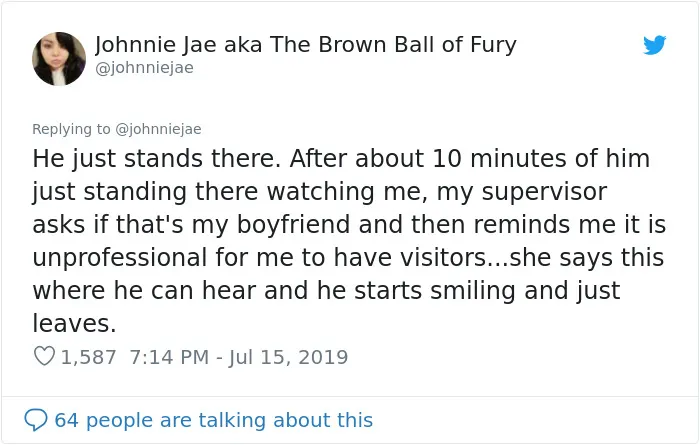700x445 pixels.
Task: Open the 7:14 PM tweet timestamp
Action: 169,357
